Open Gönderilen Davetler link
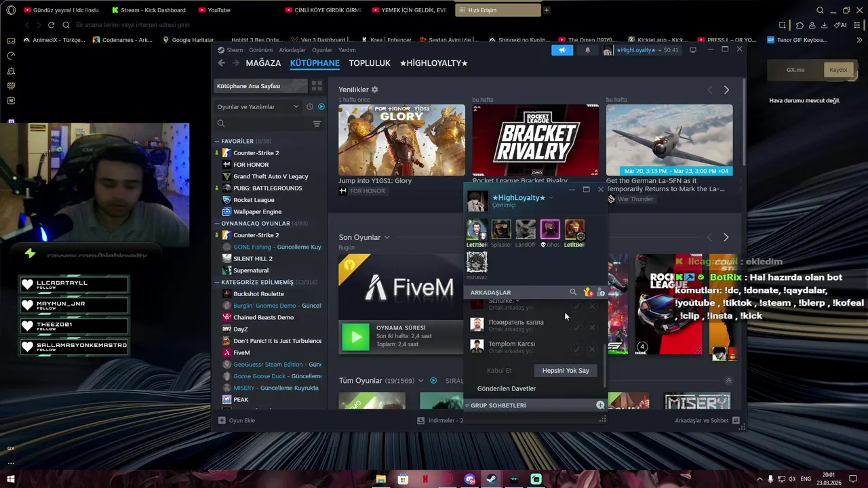This screenshot has width=868, height=488. pyautogui.click(x=507, y=388)
